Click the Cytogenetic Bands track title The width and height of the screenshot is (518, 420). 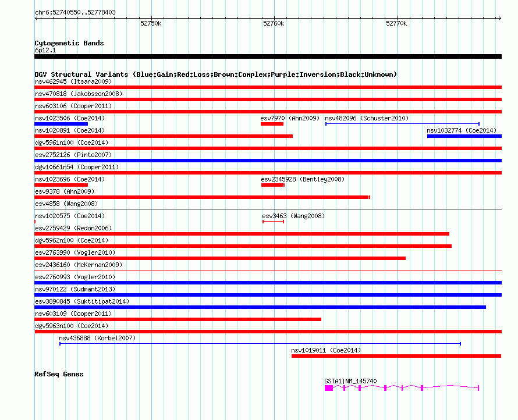tap(69, 43)
